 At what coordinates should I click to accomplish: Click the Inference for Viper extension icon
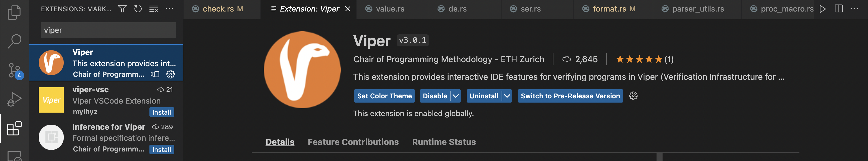[51, 137]
